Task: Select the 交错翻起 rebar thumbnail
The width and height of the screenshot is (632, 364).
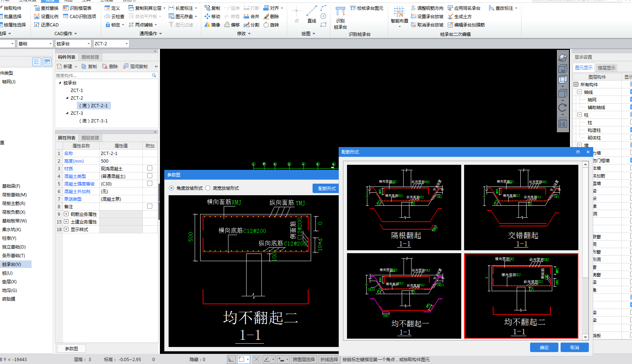Action: (x=521, y=208)
